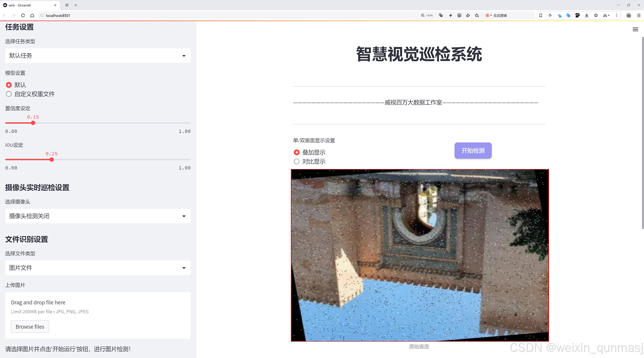
Task: Click the home page icon
Action: click(32, 15)
